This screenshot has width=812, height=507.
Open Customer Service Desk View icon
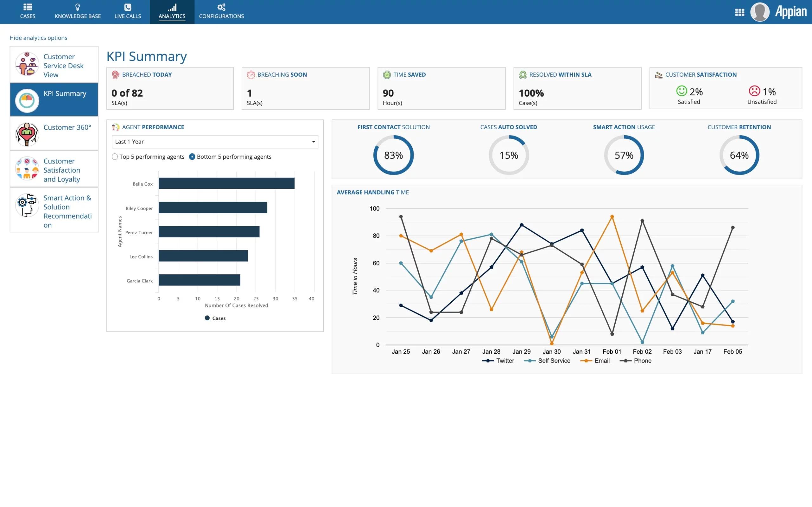[x=27, y=64]
